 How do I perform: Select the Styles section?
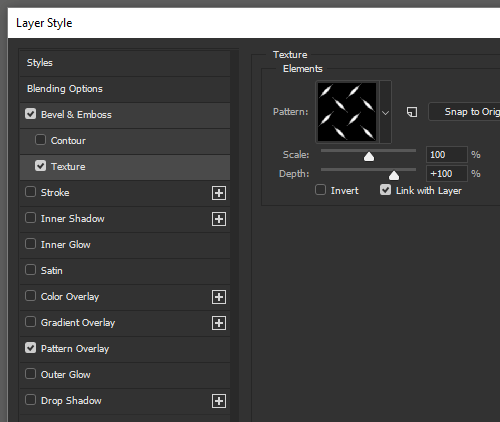[125, 63]
